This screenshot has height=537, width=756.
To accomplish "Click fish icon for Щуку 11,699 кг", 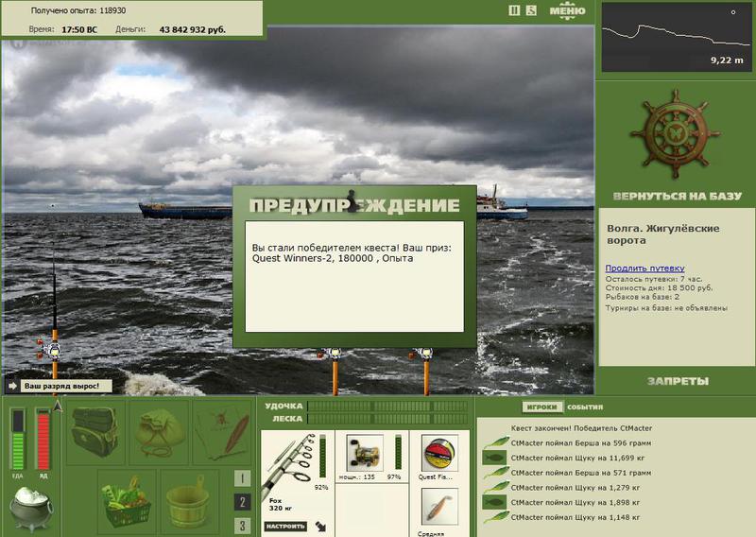I will [x=494, y=458].
